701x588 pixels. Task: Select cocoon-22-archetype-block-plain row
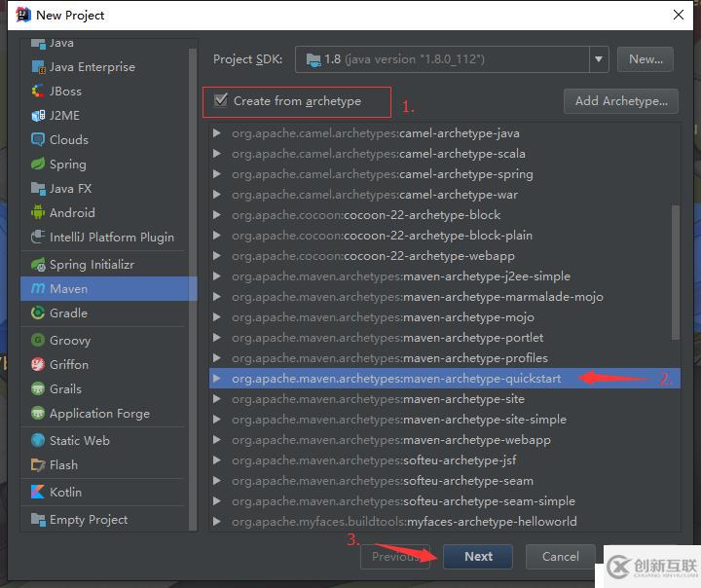coord(444,236)
